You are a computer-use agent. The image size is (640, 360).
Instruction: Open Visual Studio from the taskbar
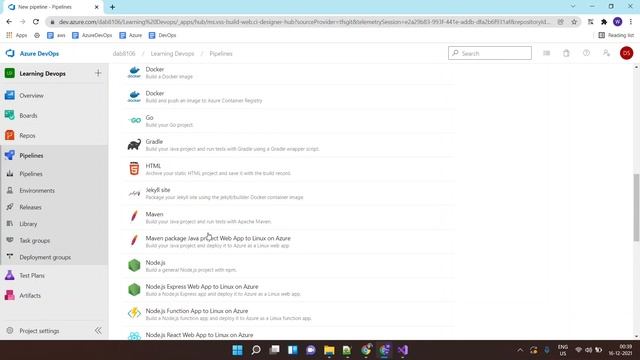point(403,350)
